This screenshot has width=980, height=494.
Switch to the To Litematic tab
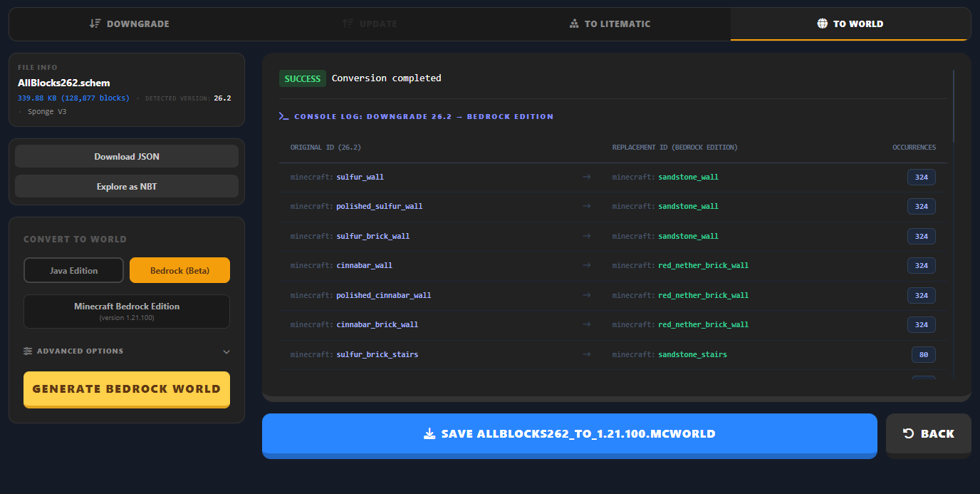click(x=610, y=24)
